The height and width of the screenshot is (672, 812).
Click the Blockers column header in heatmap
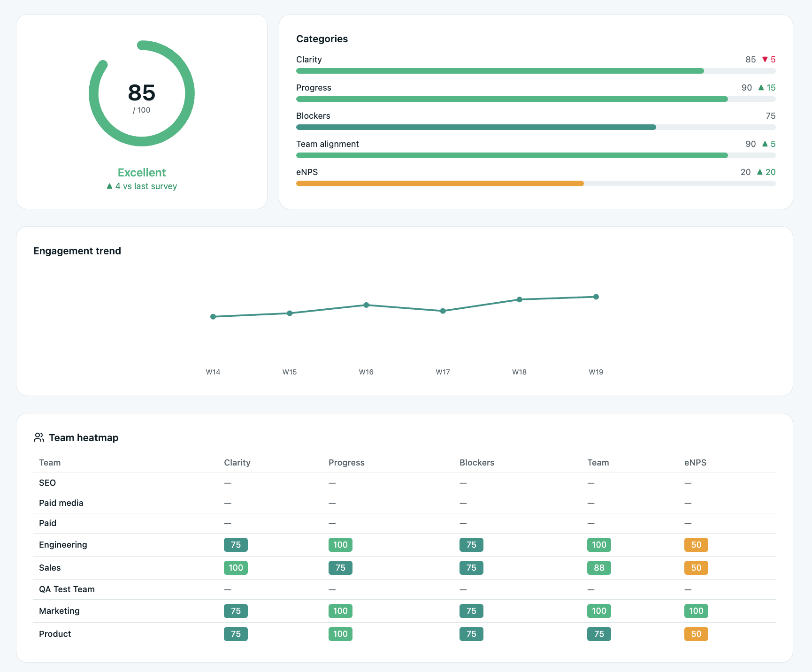(477, 463)
